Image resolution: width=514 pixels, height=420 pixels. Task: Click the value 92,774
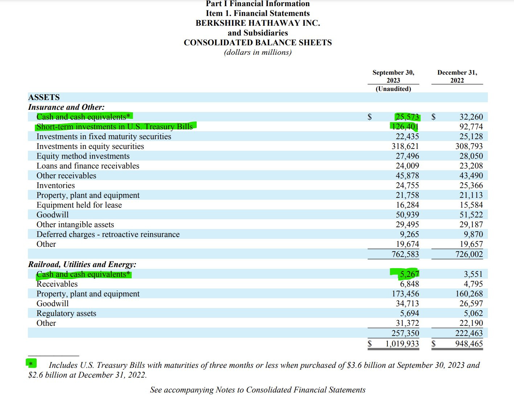tap(471, 126)
